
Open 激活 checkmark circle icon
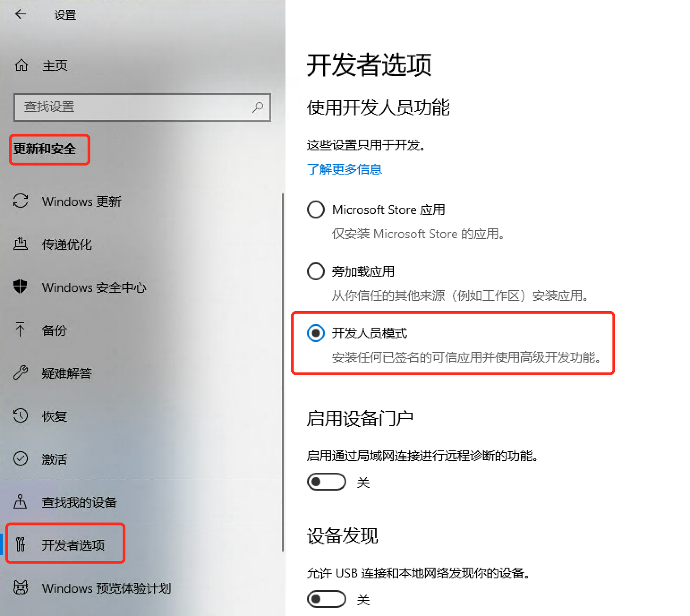point(21,459)
